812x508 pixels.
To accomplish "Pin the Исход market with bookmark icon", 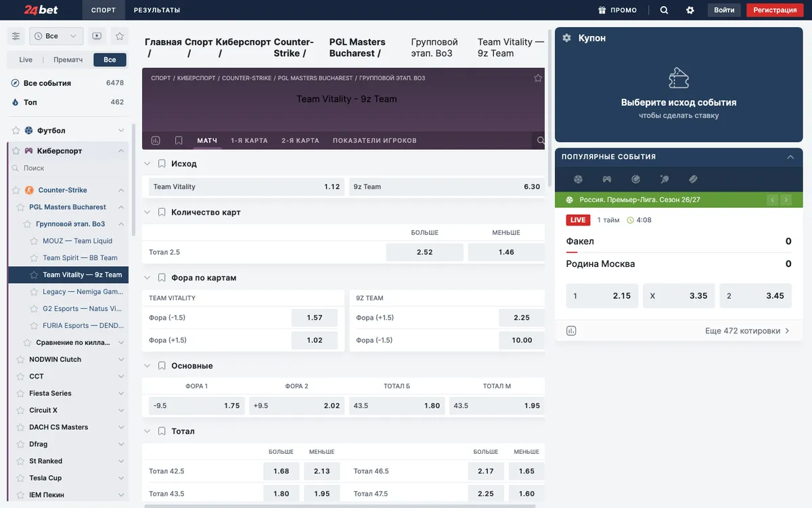I will 162,164.
